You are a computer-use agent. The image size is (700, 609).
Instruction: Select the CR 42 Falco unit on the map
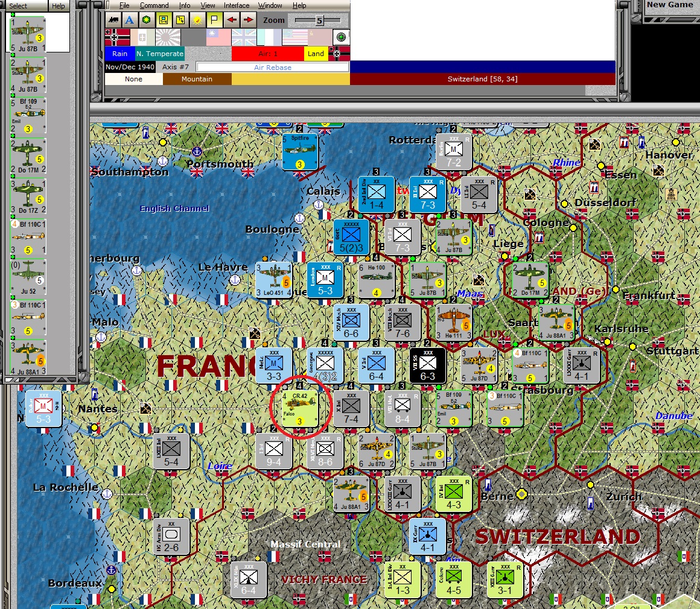point(299,408)
